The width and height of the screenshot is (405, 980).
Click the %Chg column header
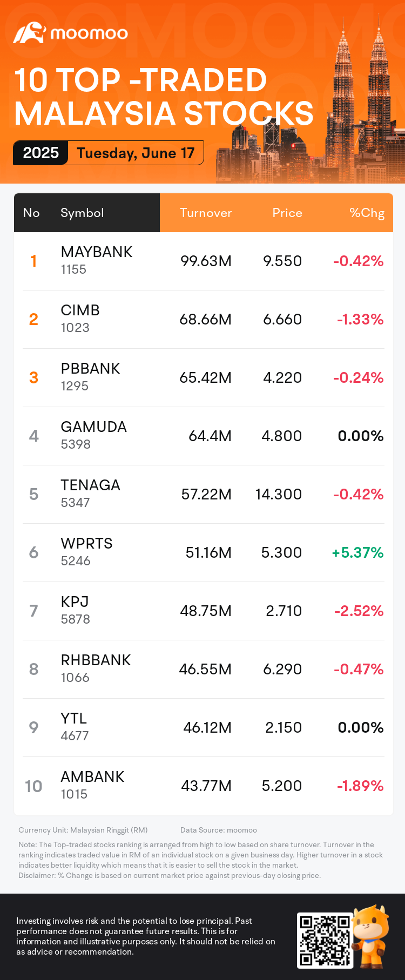(x=367, y=213)
